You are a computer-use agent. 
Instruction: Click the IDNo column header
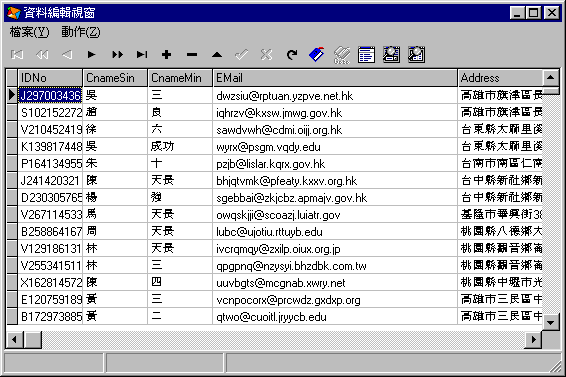click(x=50, y=78)
